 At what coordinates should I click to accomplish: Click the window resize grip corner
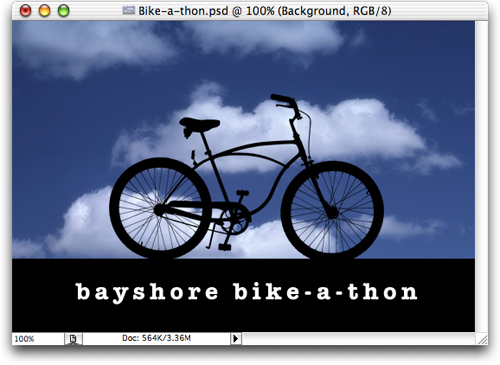pyautogui.click(x=482, y=339)
